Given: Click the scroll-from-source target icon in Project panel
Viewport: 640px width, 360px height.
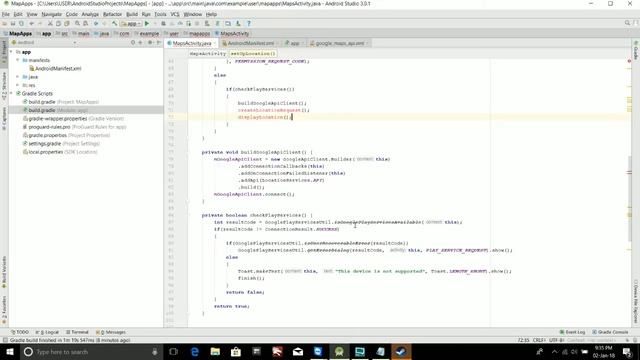Looking at the screenshot, I should point(133,42).
